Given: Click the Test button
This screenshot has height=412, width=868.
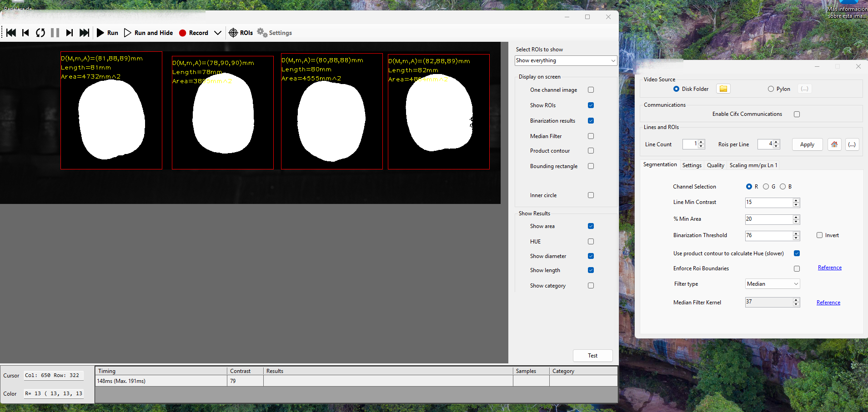Looking at the screenshot, I should coord(592,356).
